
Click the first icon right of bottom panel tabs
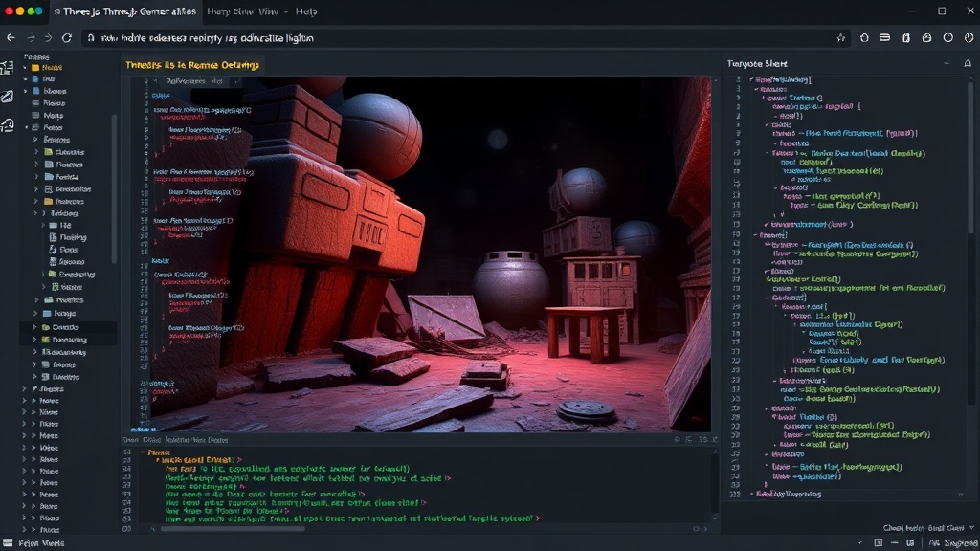(x=677, y=440)
